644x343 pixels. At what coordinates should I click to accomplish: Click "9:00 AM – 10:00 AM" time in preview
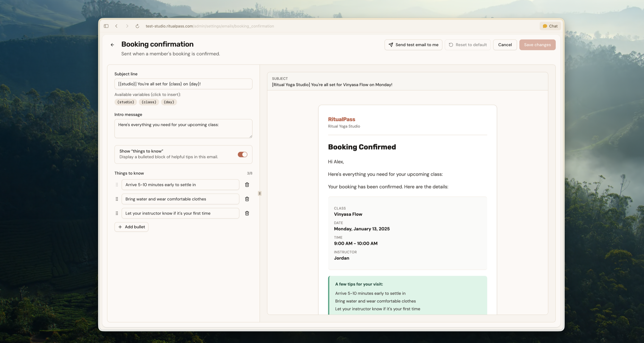[356, 244]
